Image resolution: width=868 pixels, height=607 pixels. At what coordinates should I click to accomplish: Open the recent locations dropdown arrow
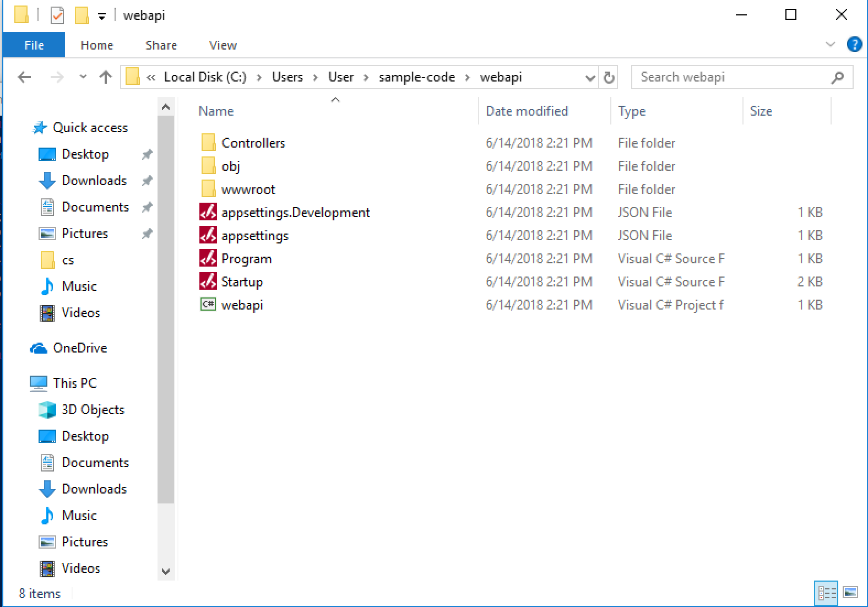pos(83,78)
